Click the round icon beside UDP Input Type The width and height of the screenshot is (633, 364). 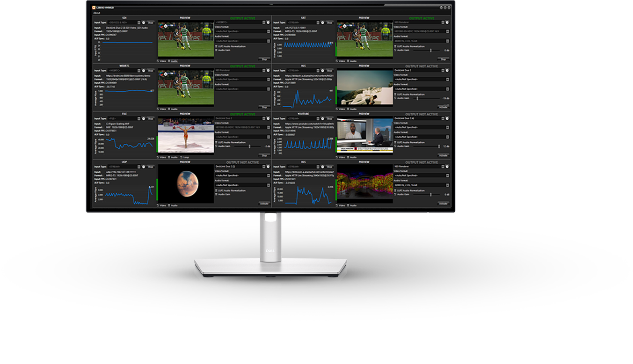click(x=143, y=167)
